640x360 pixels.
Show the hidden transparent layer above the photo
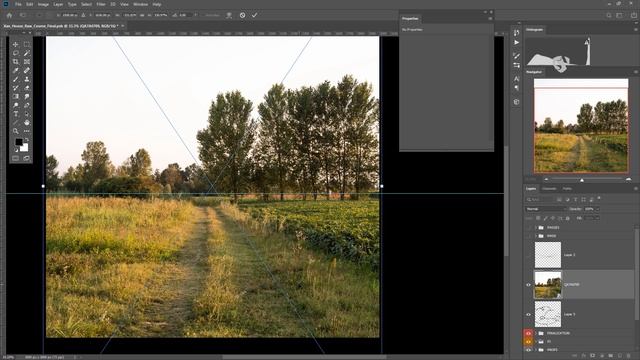pyautogui.click(x=528, y=255)
